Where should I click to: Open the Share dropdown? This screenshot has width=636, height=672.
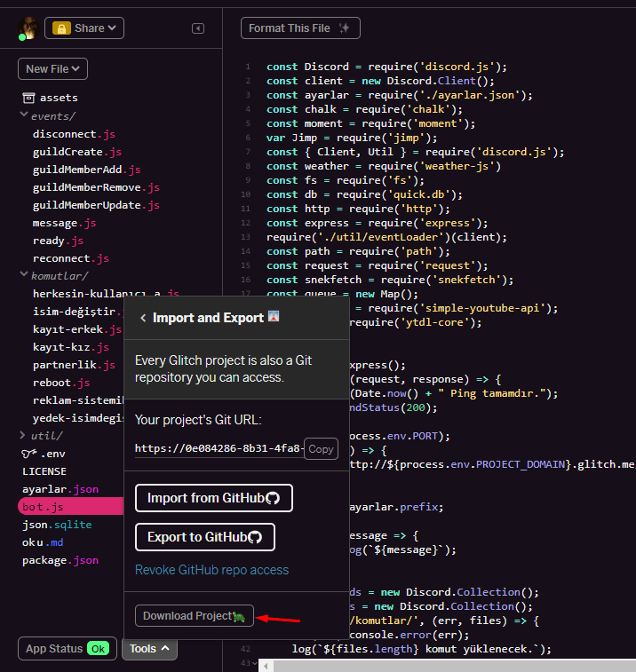(x=84, y=28)
